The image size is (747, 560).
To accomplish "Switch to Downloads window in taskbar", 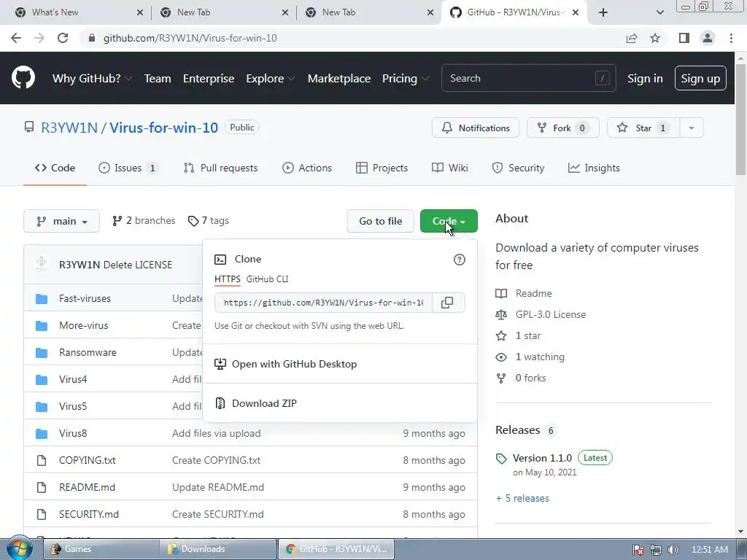I will click(x=218, y=549).
